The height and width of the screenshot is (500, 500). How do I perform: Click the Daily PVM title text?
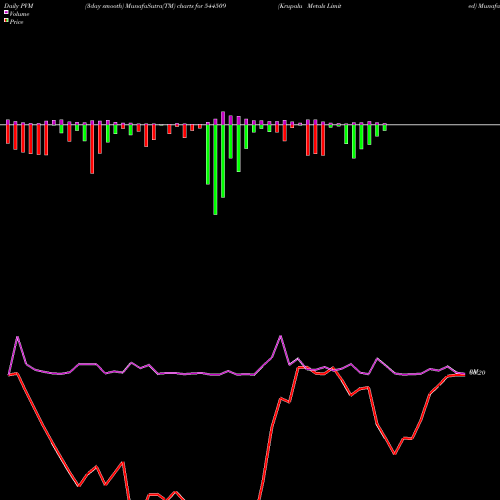[x=19, y=6]
